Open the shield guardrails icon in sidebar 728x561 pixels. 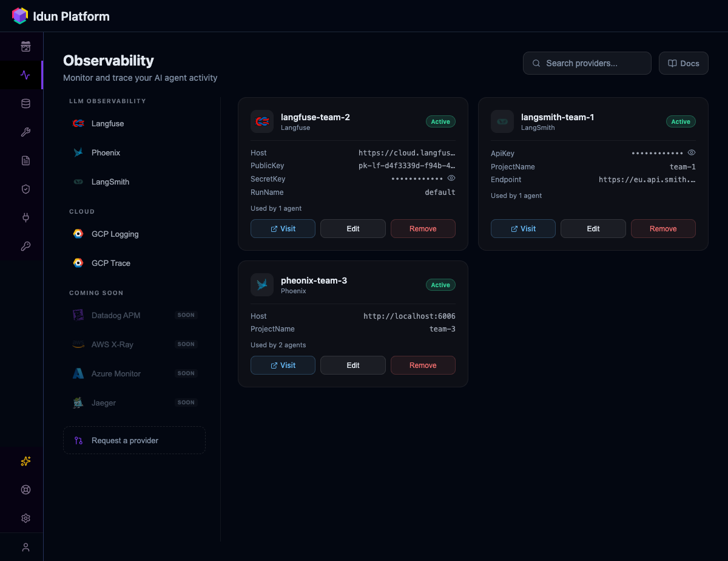pyautogui.click(x=25, y=189)
